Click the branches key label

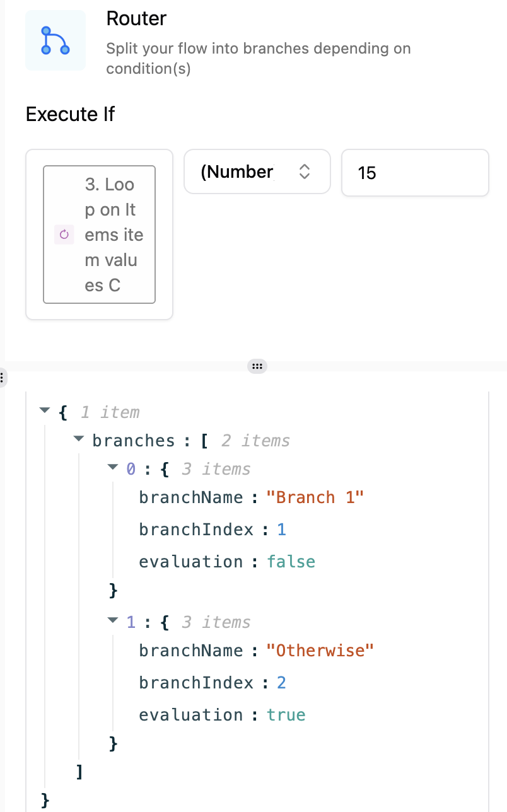click(134, 440)
